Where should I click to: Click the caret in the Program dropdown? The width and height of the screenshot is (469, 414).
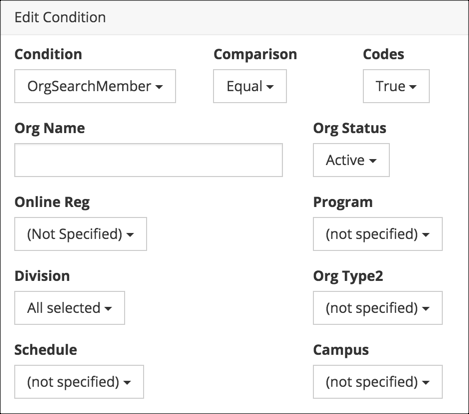point(426,235)
